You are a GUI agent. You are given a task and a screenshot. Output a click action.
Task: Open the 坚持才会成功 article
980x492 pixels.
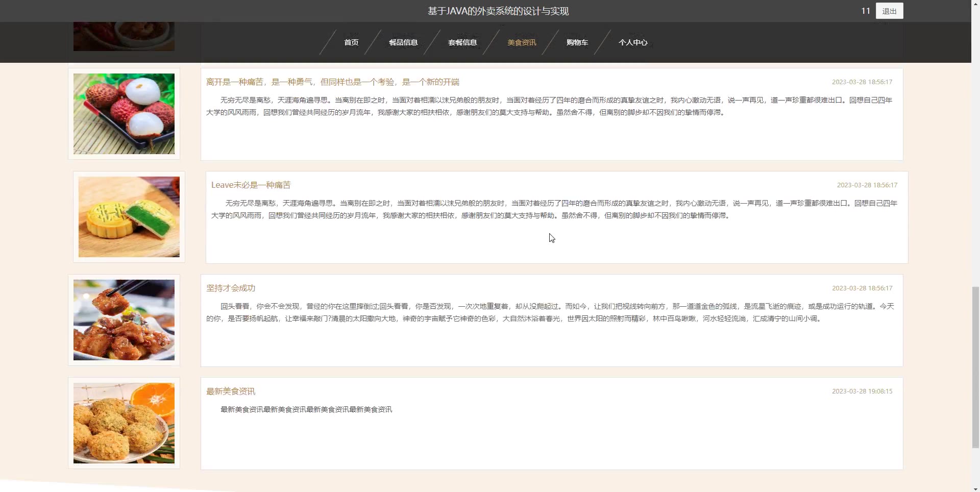click(x=231, y=288)
